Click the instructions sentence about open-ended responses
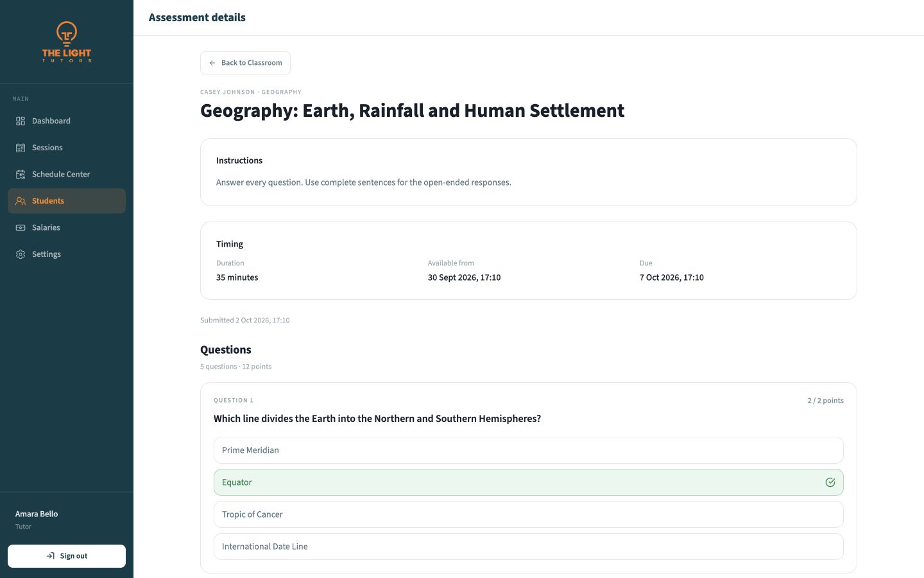The width and height of the screenshot is (924, 578). [364, 182]
